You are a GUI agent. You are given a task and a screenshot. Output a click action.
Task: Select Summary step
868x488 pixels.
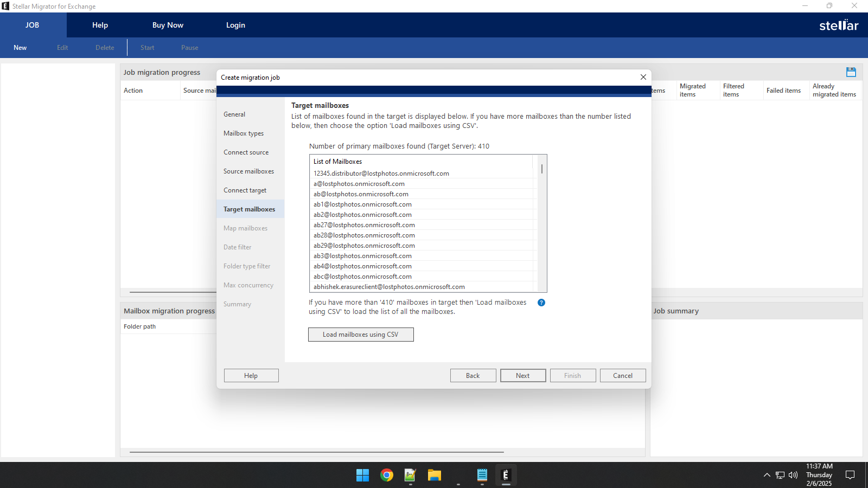click(x=250, y=304)
